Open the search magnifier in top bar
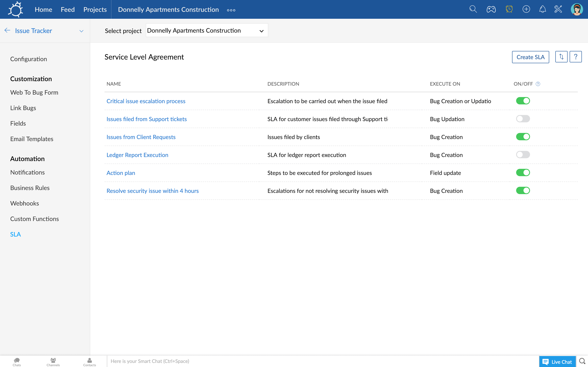This screenshot has width=588, height=367. click(473, 9)
